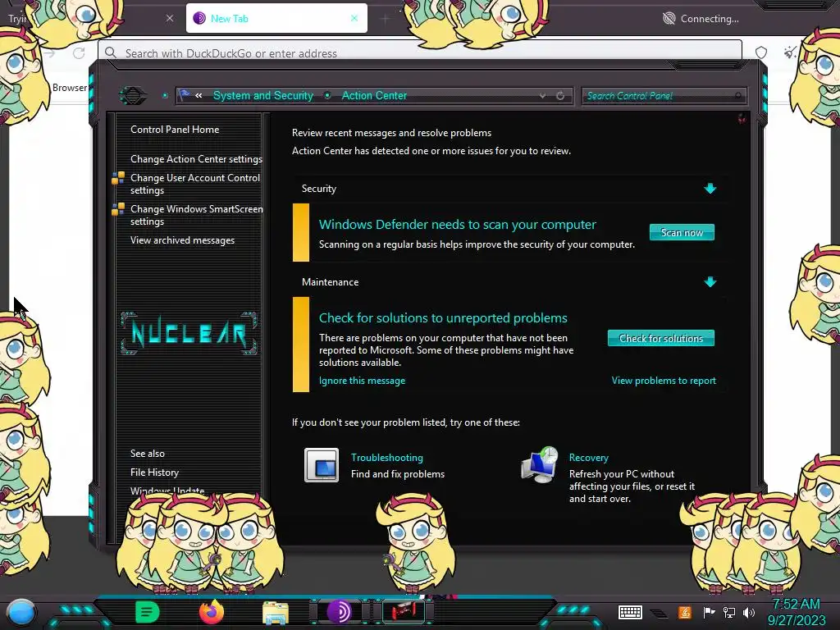Open the clock showing 7:52 AM
Image resolution: width=840 pixels, height=630 pixels.
click(796, 612)
